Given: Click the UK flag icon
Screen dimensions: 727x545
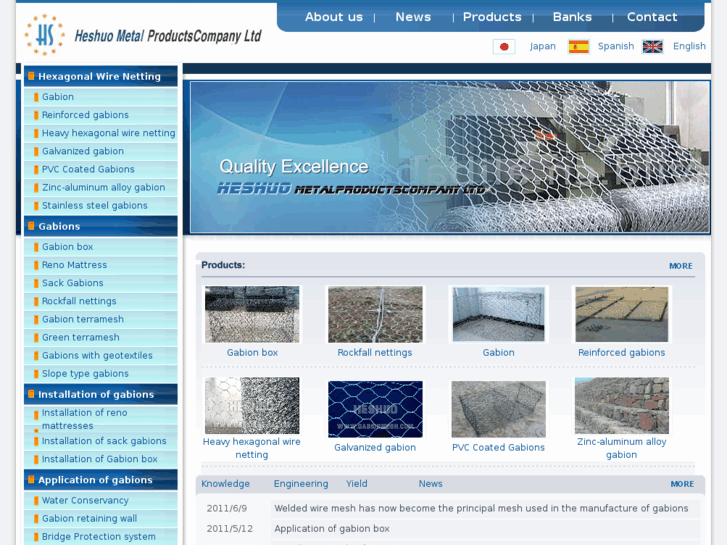Looking at the screenshot, I should [x=652, y=46].
